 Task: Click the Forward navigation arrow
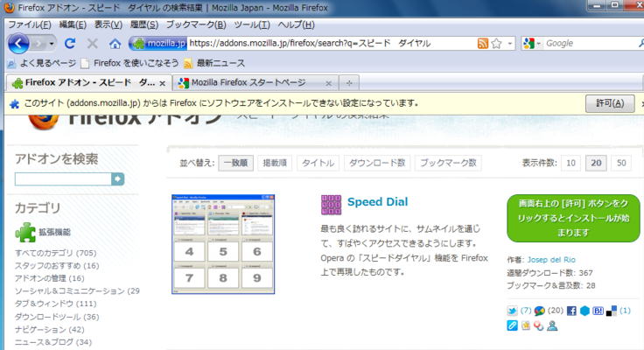tap(38, 44)
